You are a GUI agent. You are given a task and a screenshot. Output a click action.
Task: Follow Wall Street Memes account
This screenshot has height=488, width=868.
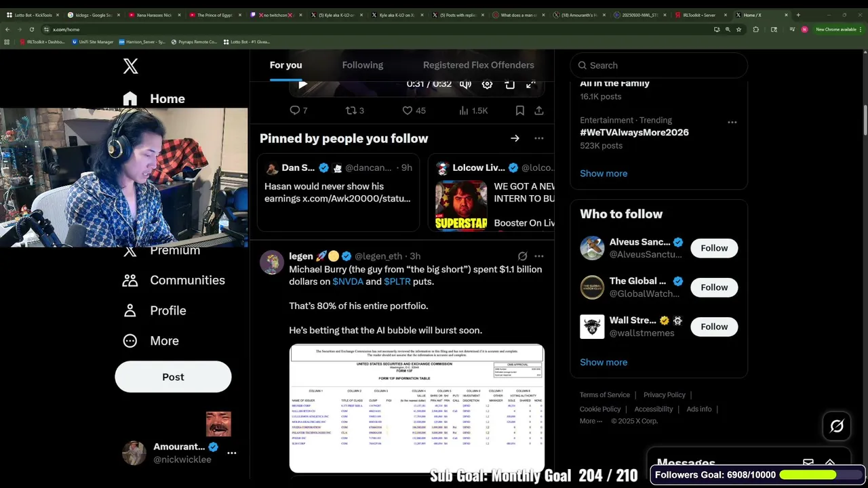(x=714, y=327)
